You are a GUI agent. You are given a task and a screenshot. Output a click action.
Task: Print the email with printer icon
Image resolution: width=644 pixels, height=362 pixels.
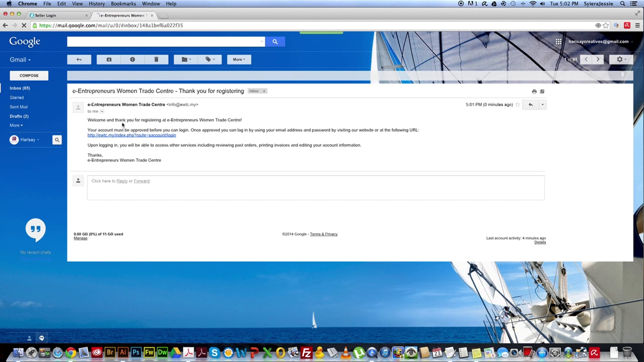click(534, 91)
